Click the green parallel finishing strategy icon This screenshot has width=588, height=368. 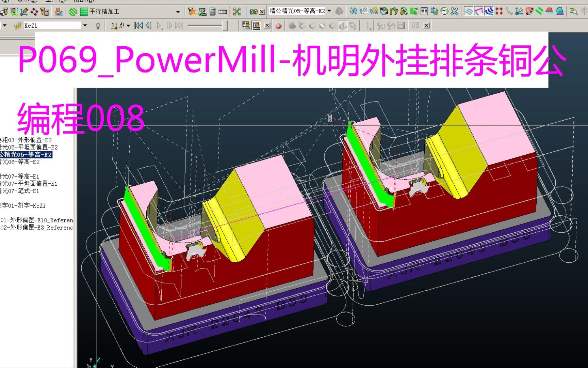(x=84, y=11)
